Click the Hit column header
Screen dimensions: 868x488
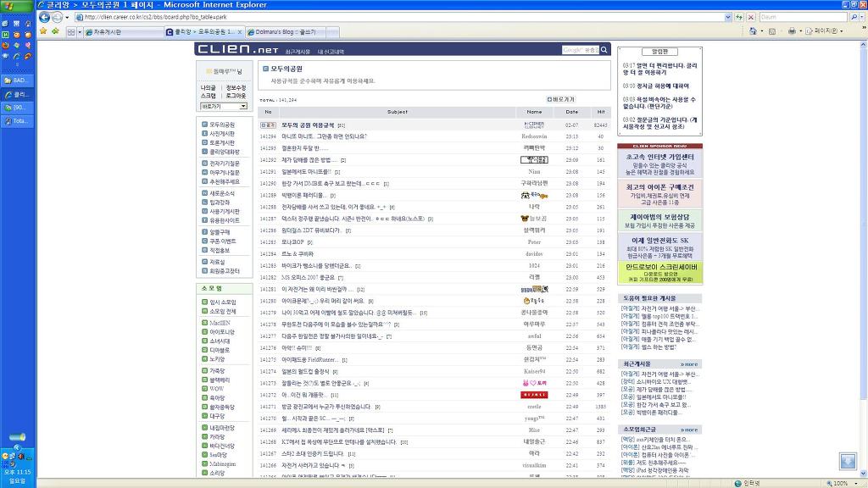[601, 112]
